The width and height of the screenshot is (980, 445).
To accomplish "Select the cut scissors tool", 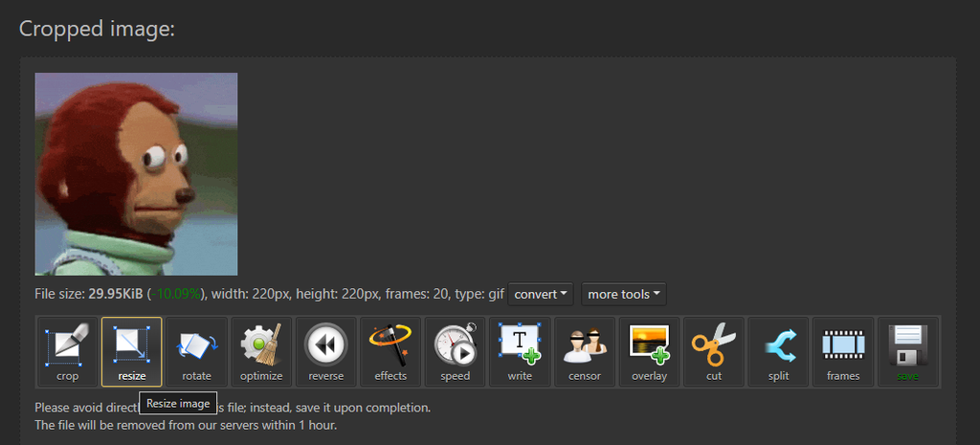I will coord(714,352).
